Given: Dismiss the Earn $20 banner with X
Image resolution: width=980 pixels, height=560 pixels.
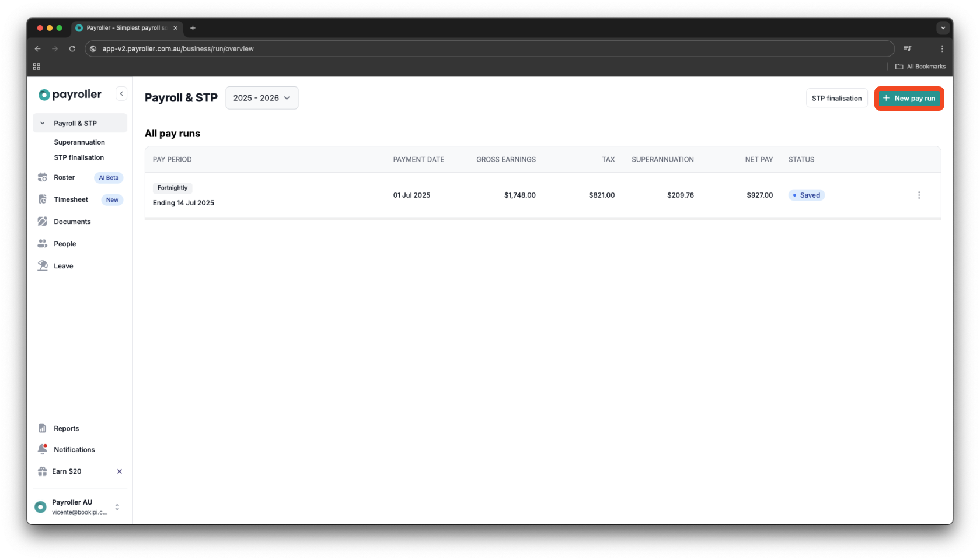Looking at the screenshot, I should (x=119, y=471).
